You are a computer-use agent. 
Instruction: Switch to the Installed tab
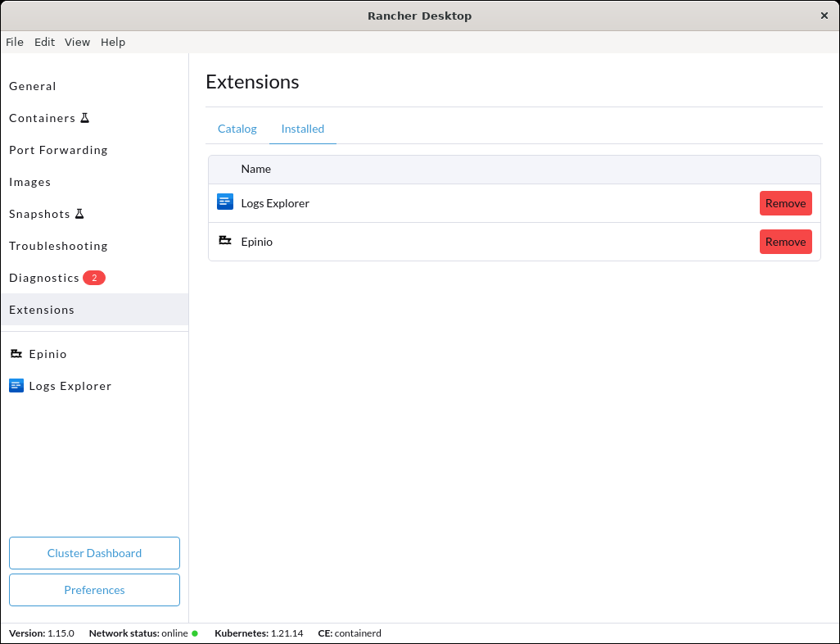pyautogui.click(x=302, y=129)
